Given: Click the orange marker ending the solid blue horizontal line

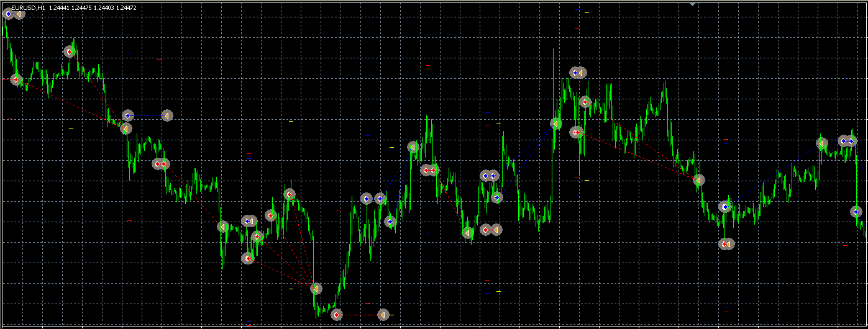Looking at the screenshot, I should click(167, 115).
